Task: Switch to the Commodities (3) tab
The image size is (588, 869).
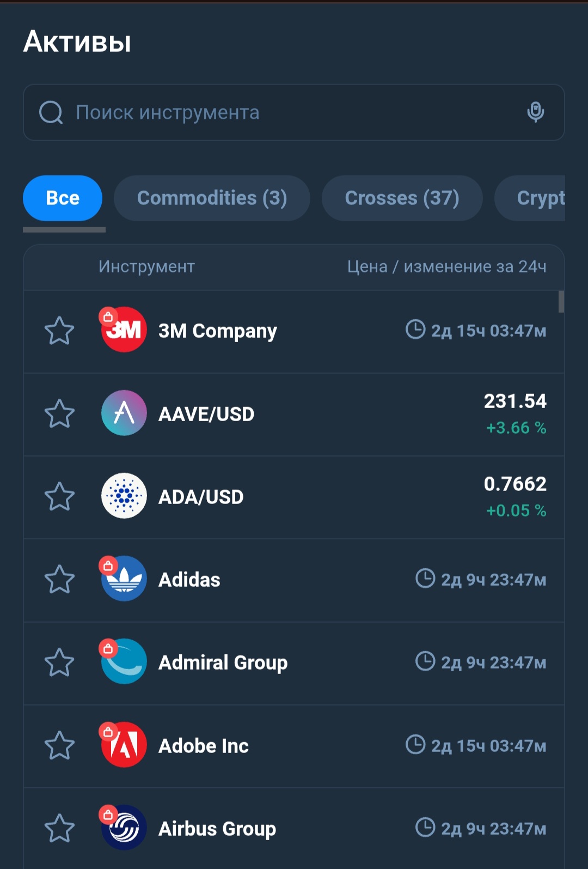Action: pos(212,198)
